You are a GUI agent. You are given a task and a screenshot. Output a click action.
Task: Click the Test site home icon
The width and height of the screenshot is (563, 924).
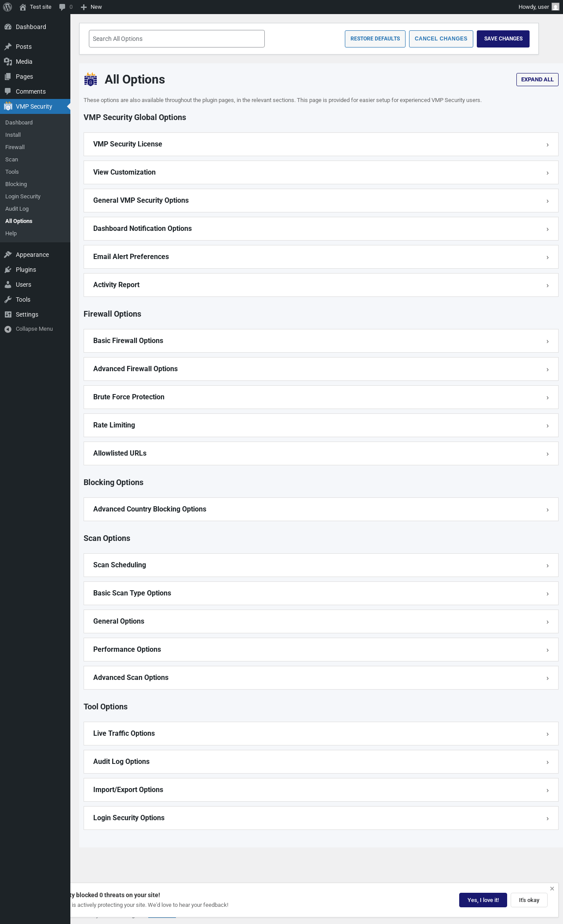tap(23, 7)
